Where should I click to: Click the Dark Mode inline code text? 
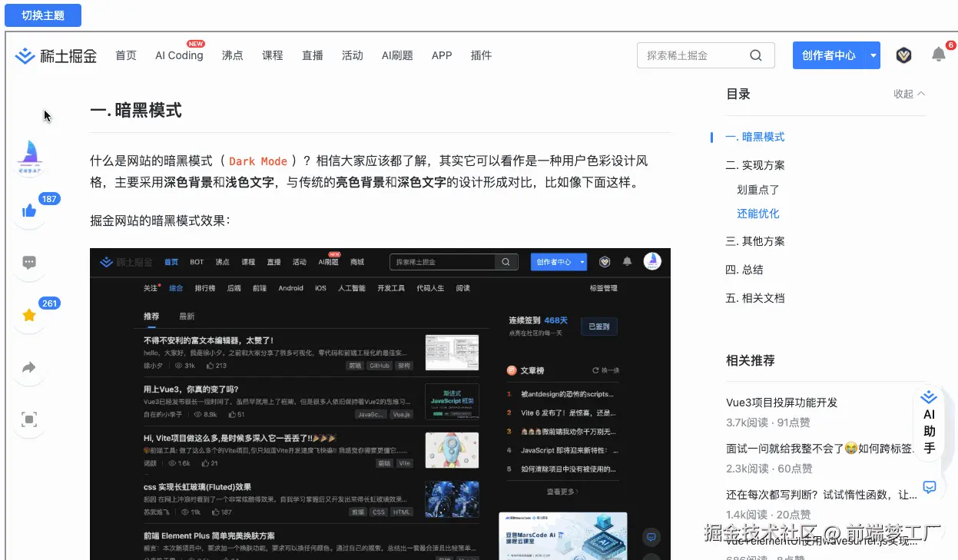(x=258, y=161)
